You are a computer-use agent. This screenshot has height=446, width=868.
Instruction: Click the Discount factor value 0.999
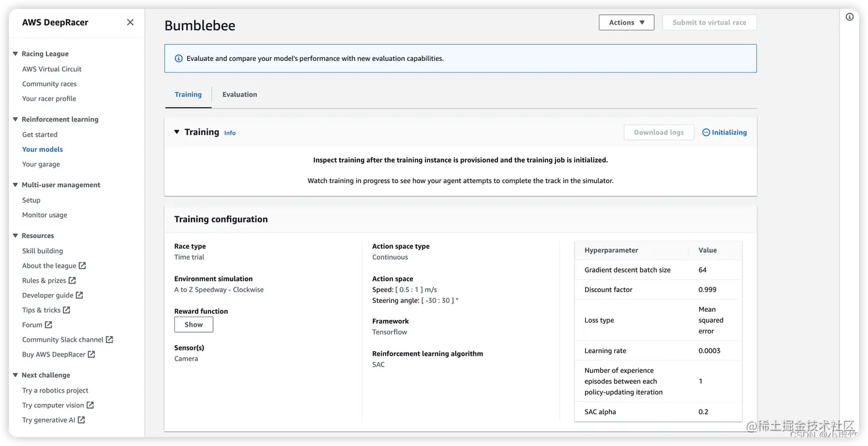[x=708, y=289]
